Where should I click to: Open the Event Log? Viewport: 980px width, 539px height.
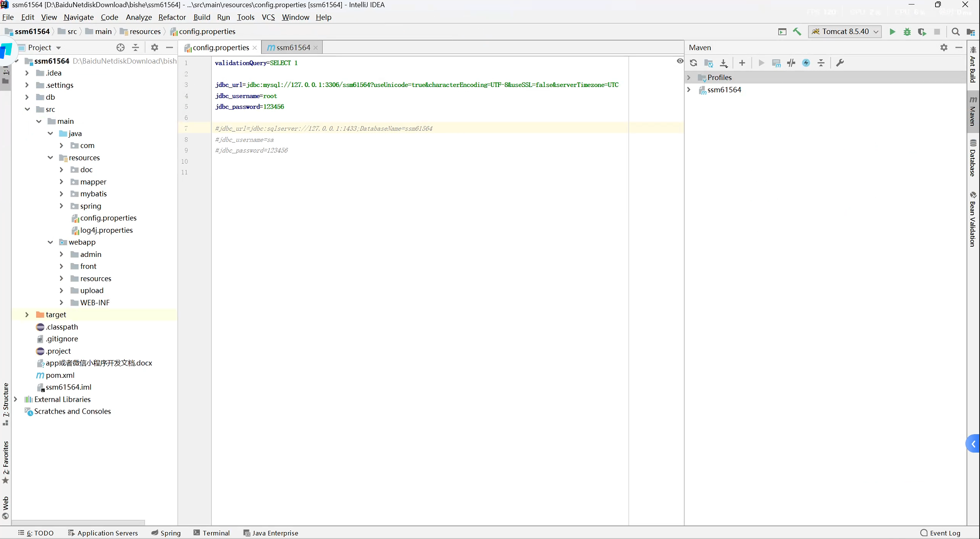click(x=940, y=533)
